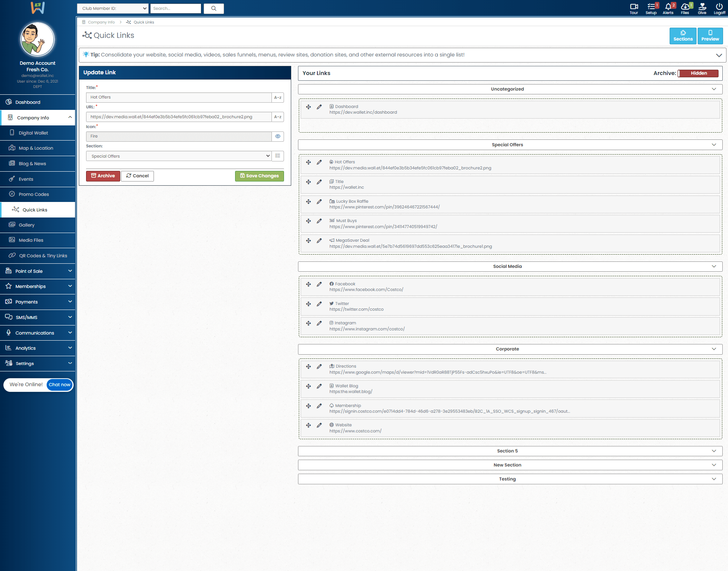Click the magnifier search button
728x571 pixels.
coord(213,8)
